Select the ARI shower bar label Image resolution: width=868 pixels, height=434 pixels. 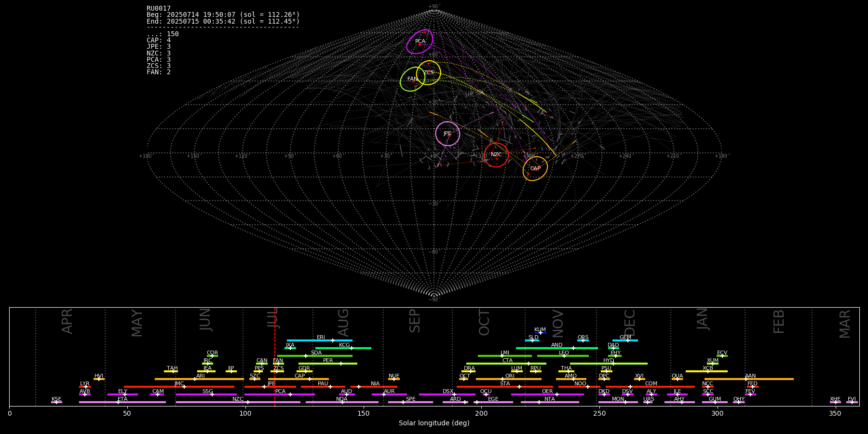[x=201, y=376]
